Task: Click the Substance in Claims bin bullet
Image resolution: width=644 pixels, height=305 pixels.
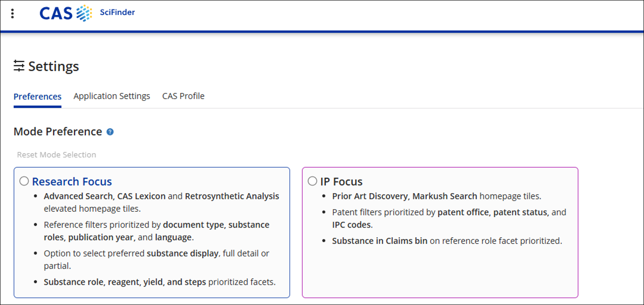Action: (447, 241)
